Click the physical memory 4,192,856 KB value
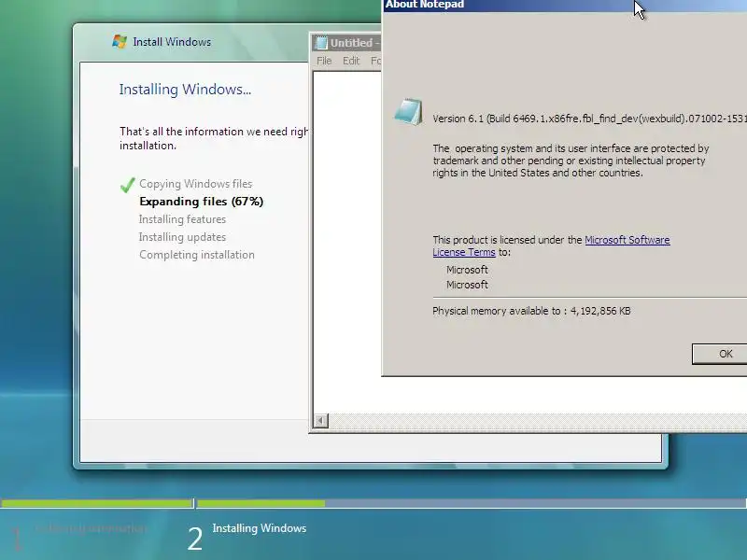Viewport: 747px width, 560px height. (x=600, y=311)
